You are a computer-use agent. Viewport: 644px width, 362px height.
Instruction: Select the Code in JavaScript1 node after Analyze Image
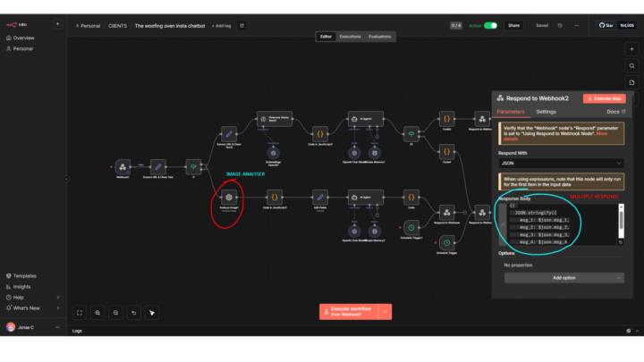tap(275, 198)
